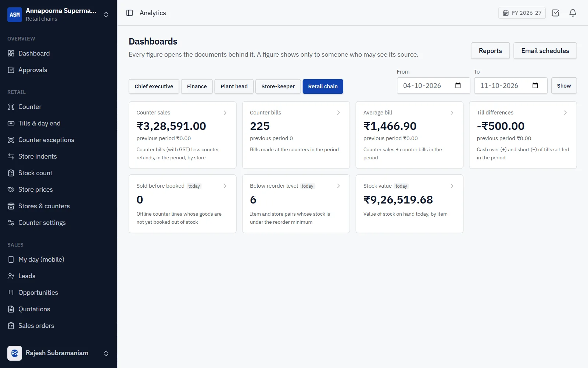This screenshot has height=368, width=588.
Task: Click the Counter exceptions scan icon
Action: pos(11,140)
